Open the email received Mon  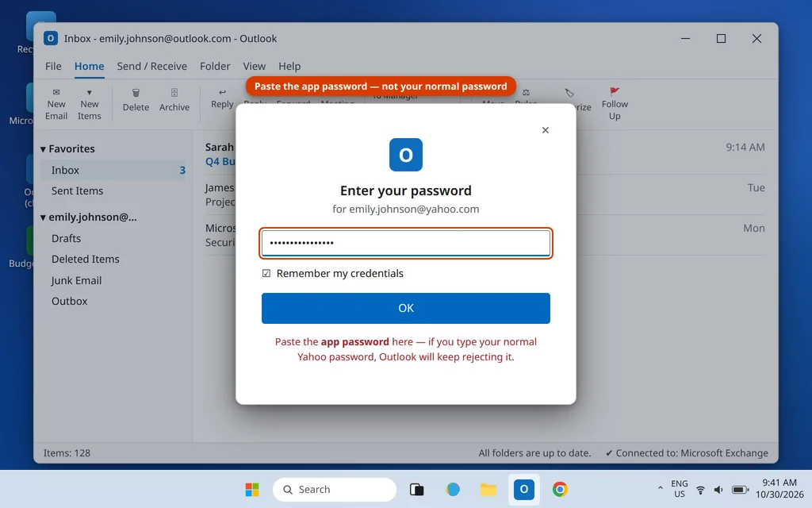[485, 235]
